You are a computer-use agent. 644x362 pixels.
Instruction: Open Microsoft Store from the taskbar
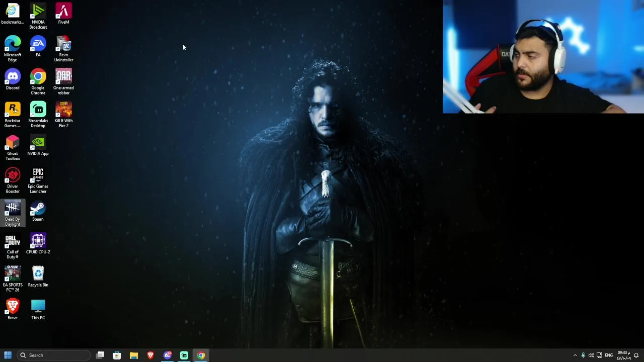(117, 355)
